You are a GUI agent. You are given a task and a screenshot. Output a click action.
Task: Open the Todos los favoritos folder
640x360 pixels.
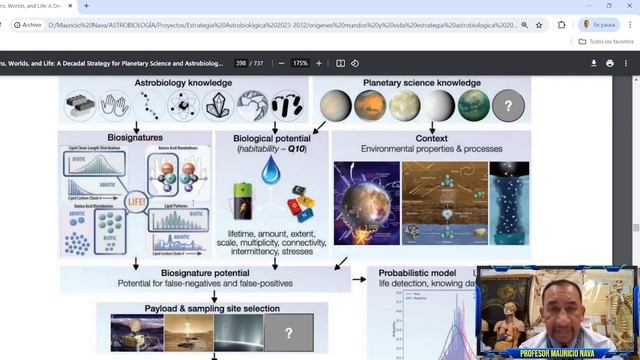pos(606,42)
